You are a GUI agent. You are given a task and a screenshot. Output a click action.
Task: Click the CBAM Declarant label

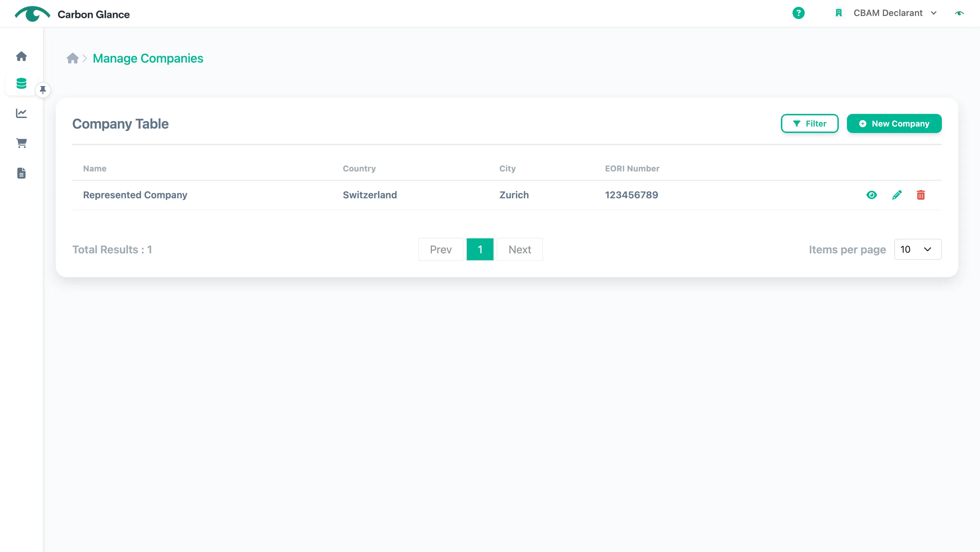(x=887, y=13)
